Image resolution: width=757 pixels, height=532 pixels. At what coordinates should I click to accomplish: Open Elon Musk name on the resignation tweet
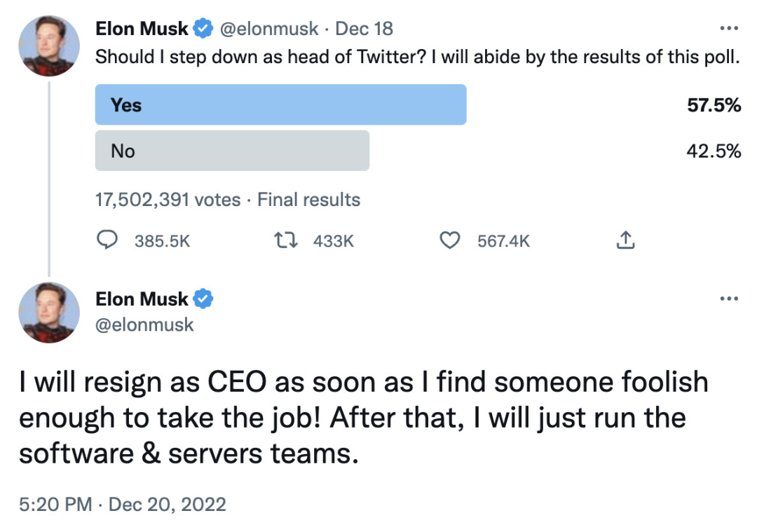[142, 299]
